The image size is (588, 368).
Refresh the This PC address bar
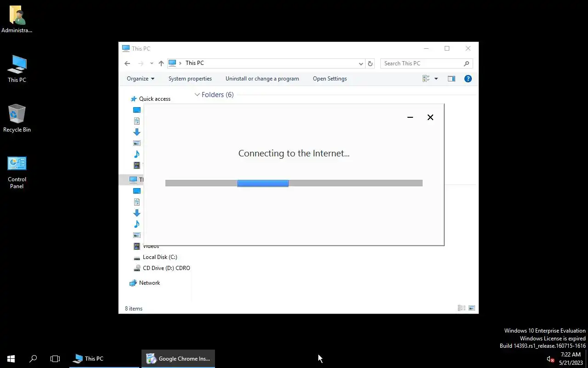(370, 63)
